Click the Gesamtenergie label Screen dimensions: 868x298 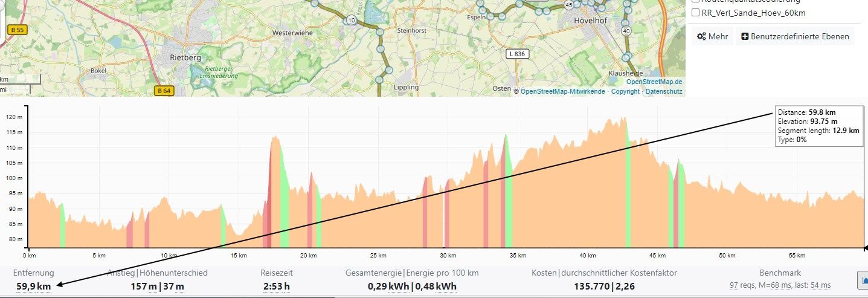coord(375,273)
